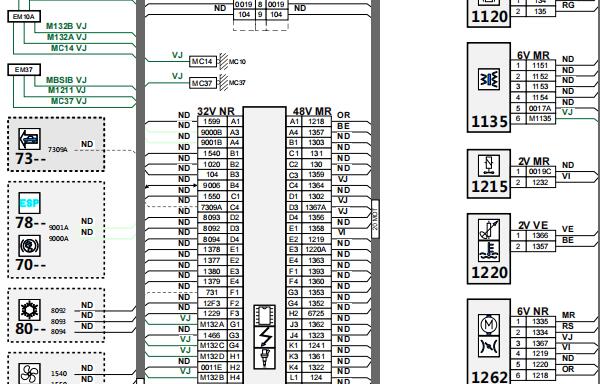Click wire cell 0017A in component 1135
Viewport: 600px width, 384px height.
[540, 109]
